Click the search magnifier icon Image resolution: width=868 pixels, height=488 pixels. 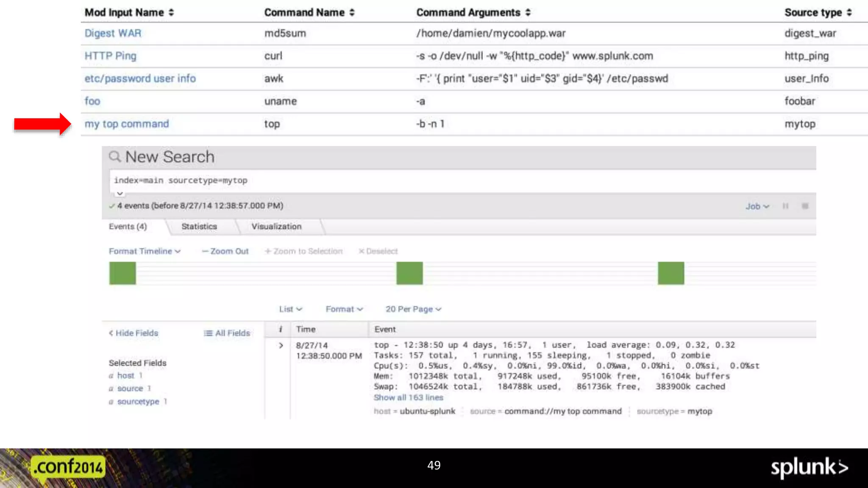click(114, 157)
